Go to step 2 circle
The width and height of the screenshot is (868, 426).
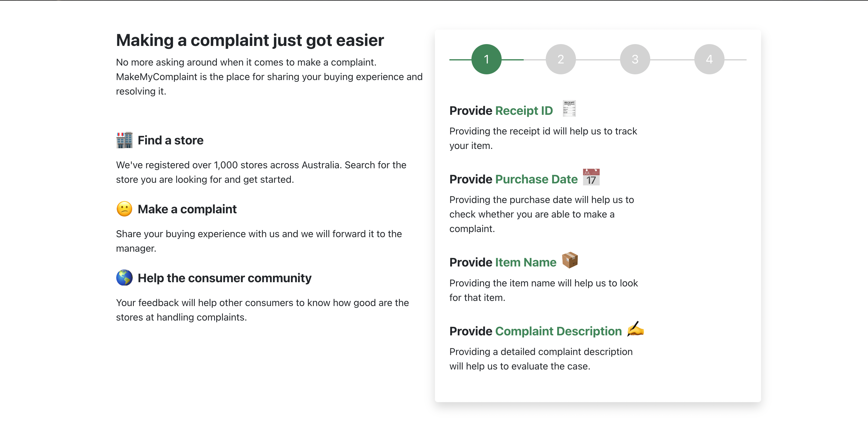point(561,59)
